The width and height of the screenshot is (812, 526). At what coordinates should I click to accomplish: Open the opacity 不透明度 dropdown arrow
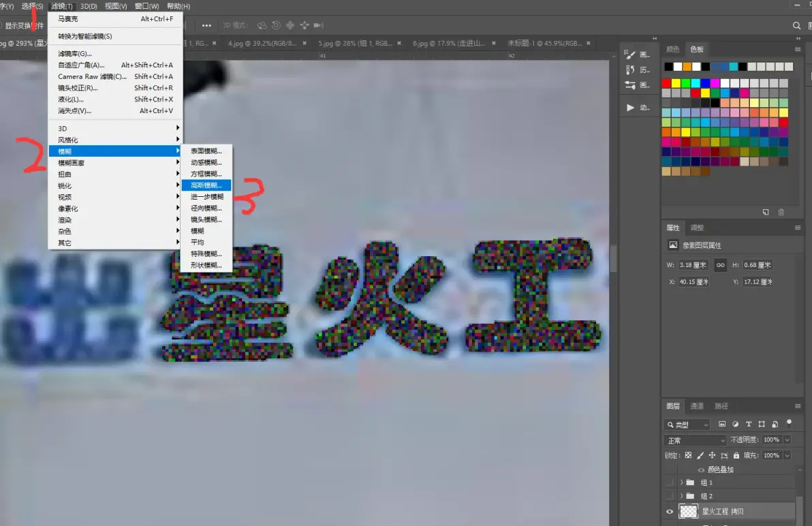[x=787, y=439]
